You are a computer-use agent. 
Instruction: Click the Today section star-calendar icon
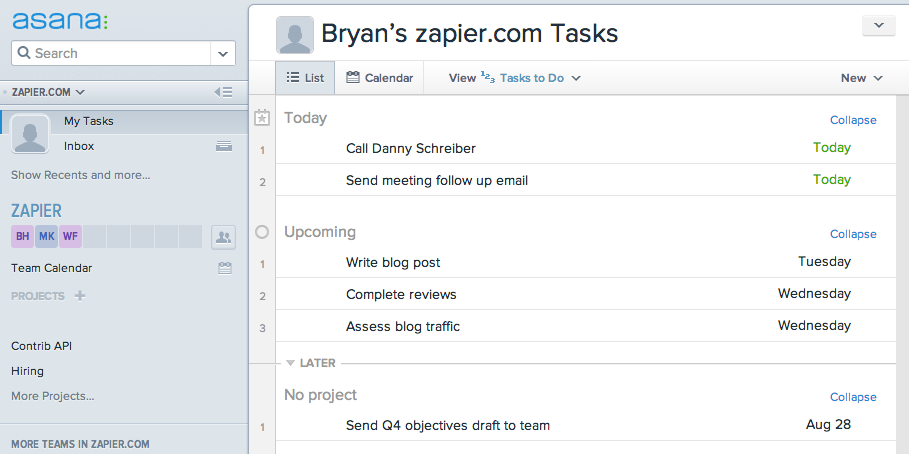click(x=262, y=118)
